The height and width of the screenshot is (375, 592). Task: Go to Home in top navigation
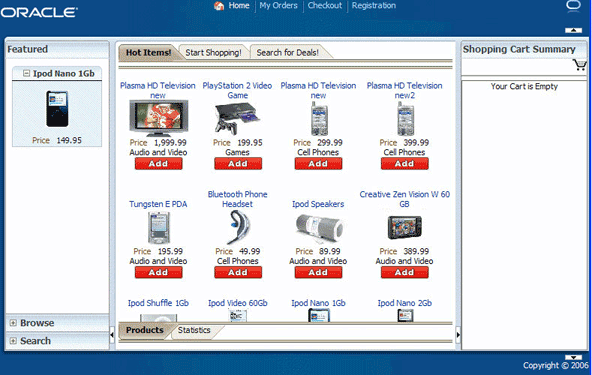[239, 6]
